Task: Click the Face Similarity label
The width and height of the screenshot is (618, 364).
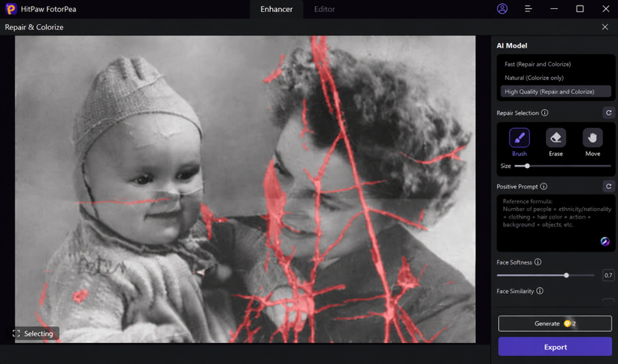Action: click(x=515, y=291)
